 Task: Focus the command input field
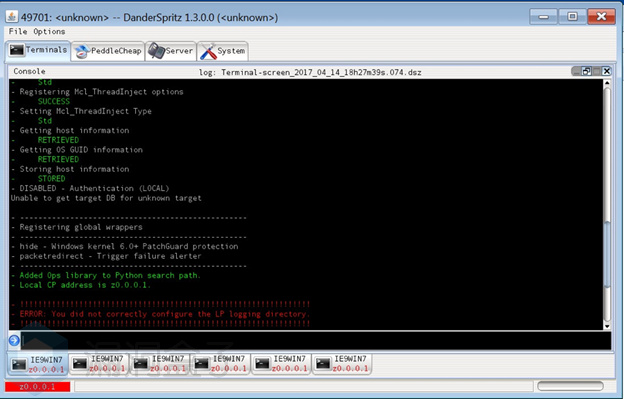[316, 341]
